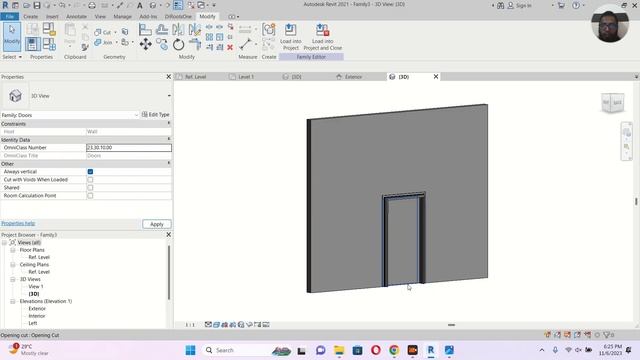Click the view's horizontal scrollbar thumb
640x360 pixels.
pyautogui.click(x=451, y=325)
